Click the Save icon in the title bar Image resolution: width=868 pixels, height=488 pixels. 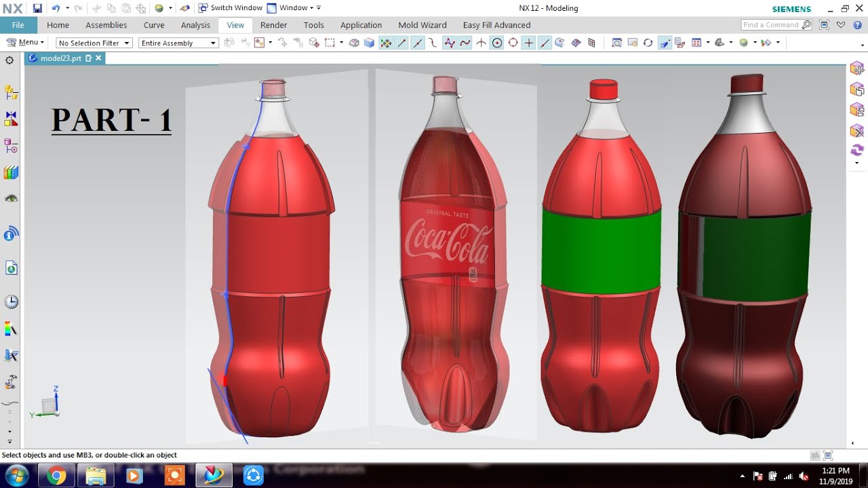pyautogui.click(x=37, y=8)
